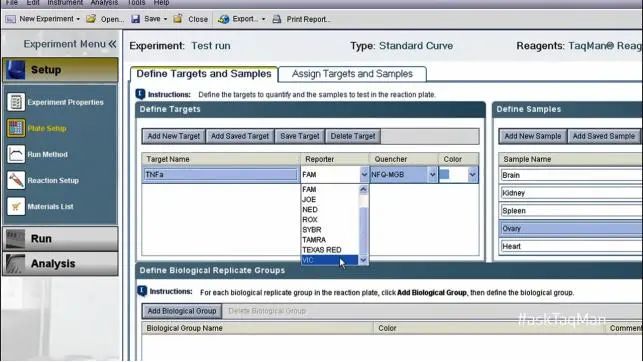
Task: Click the Add New Target button
Action: click(173, 136)
